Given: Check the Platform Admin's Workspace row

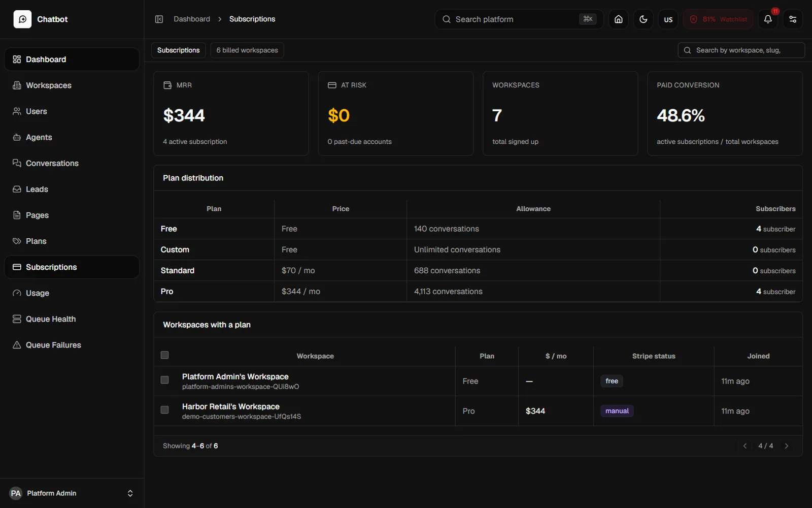Looking at the screenshot, I should click(x=164, y=380).
